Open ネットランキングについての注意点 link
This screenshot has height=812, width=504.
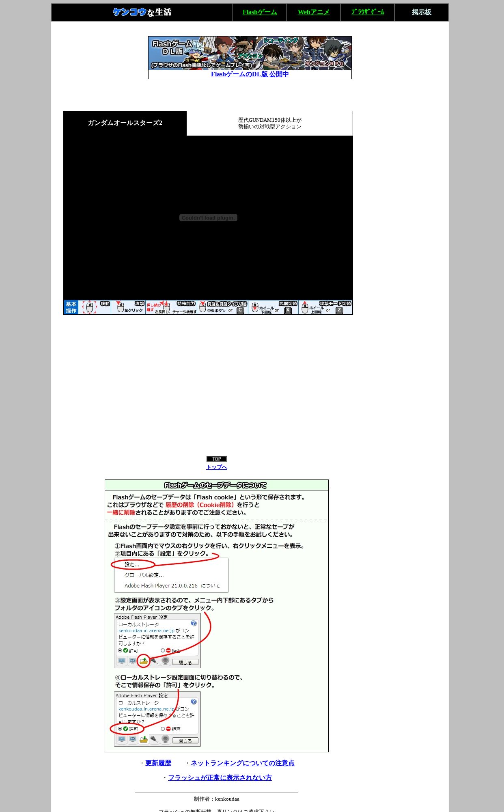(x=243, y=763)
